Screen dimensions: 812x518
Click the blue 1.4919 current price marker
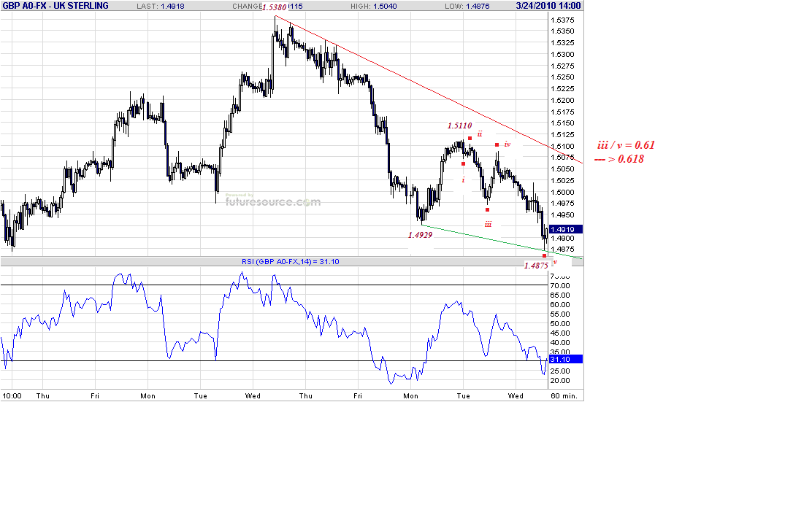pos(565,229)
